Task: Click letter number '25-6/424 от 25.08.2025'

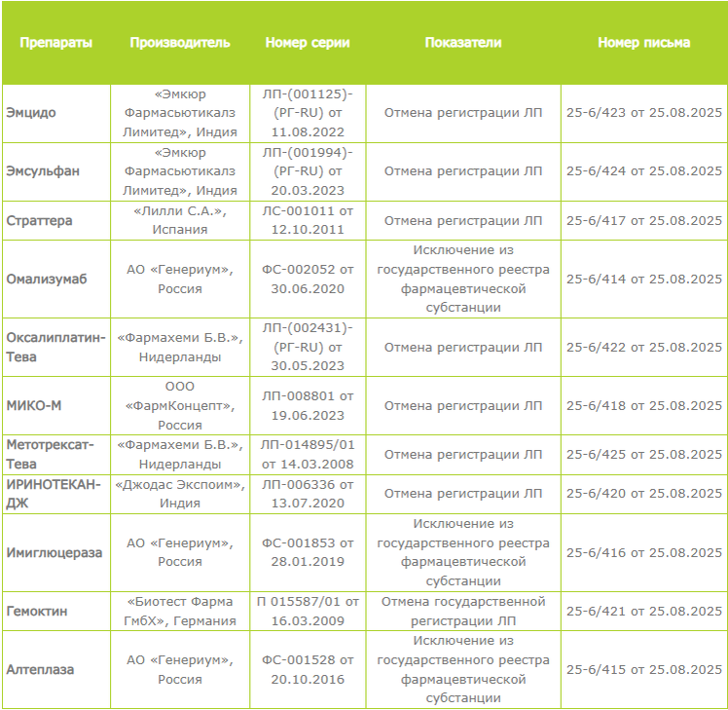Action: pos(644,171)
